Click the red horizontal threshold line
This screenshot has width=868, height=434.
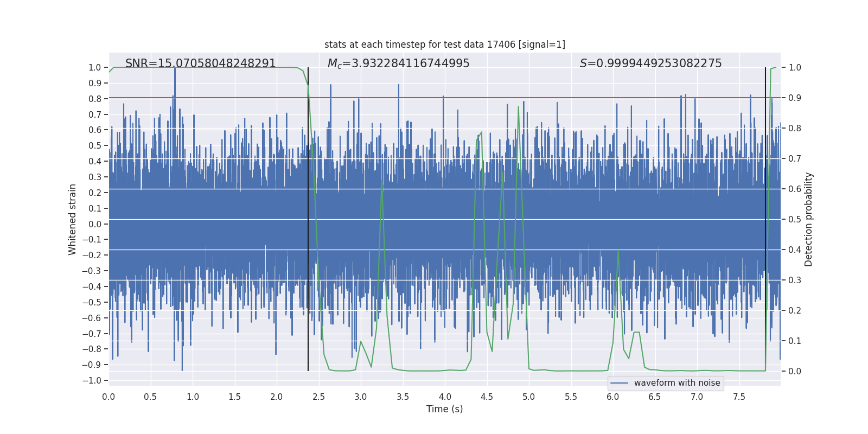click(x=445, y=98)
